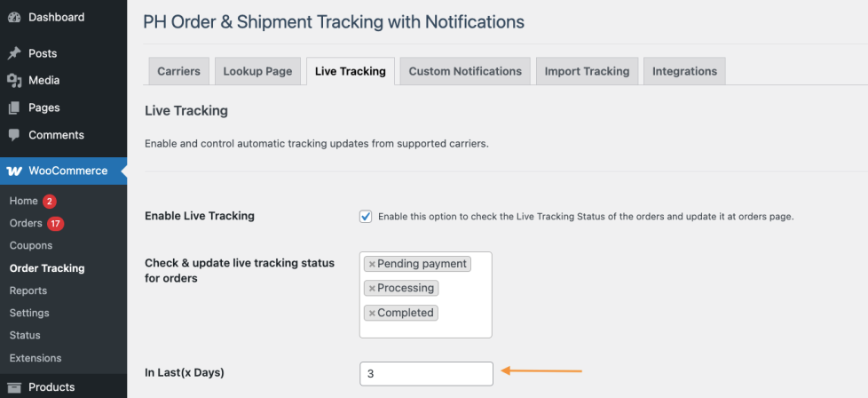Remove the Pending payment status tag
The height and width of the screenshot is (398, 868).
point(372,264)
